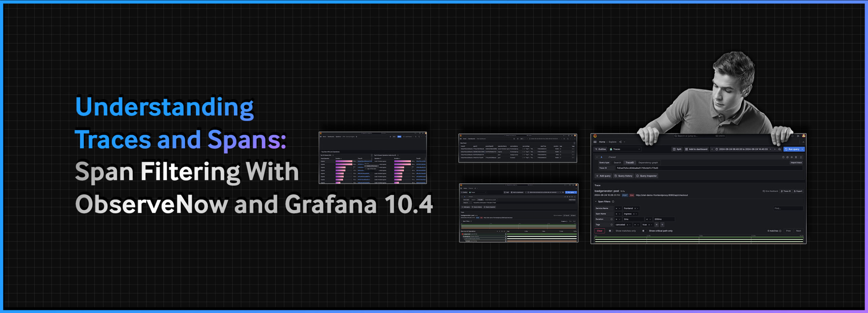
Task: Shift time range backward in large Explore window
Action: click(x=712, y=149)
